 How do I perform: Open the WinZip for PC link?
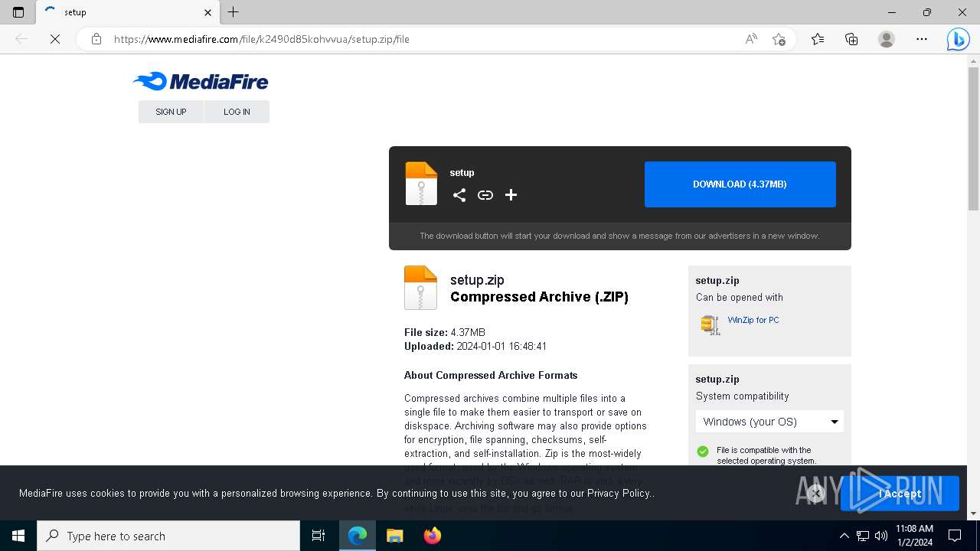click(x=753, y=320)
